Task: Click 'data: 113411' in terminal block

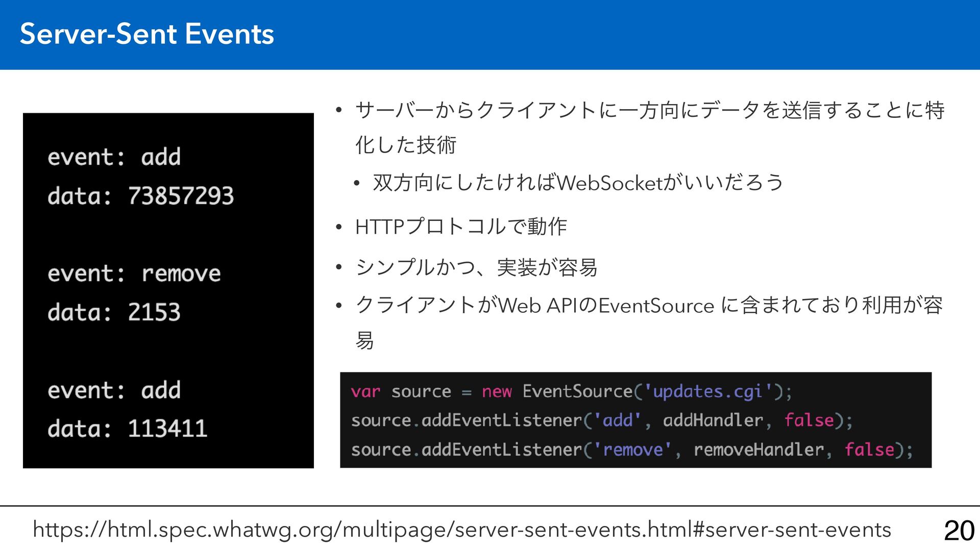Action: (128, 429)
